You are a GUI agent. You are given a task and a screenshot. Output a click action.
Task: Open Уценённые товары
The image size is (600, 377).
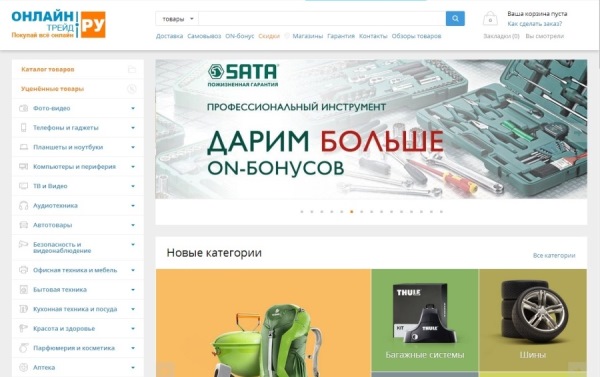[52, 89]
